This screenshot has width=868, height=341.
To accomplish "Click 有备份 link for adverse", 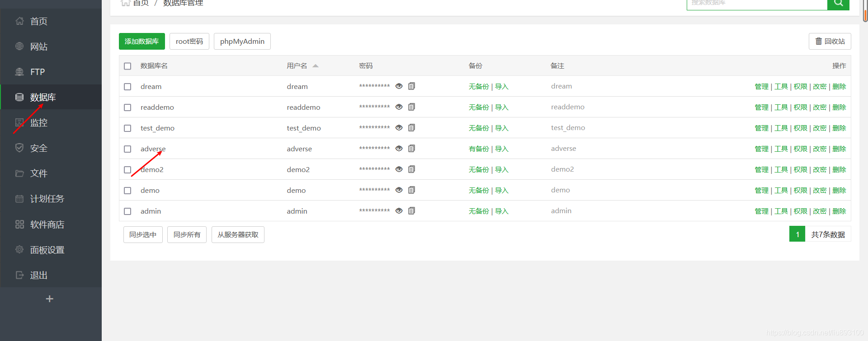I will [x=479, y=149].
